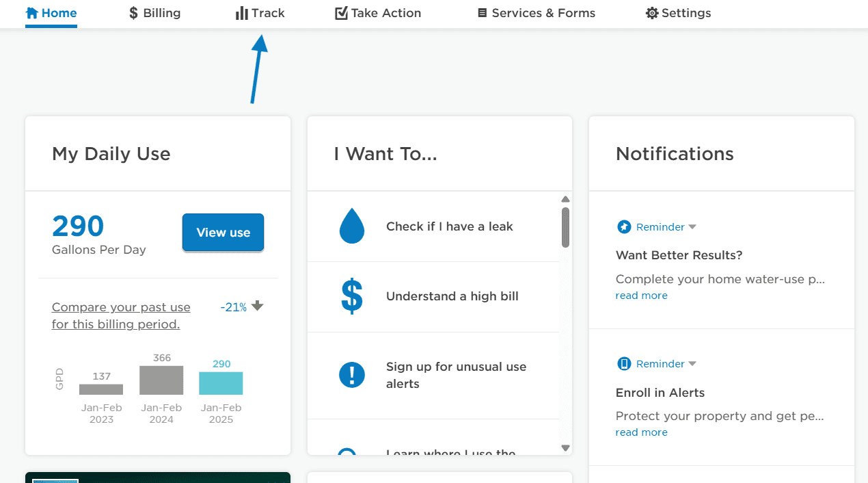Open the Home tab
Screen dimensions: 868x483
[x=51, y=13]
